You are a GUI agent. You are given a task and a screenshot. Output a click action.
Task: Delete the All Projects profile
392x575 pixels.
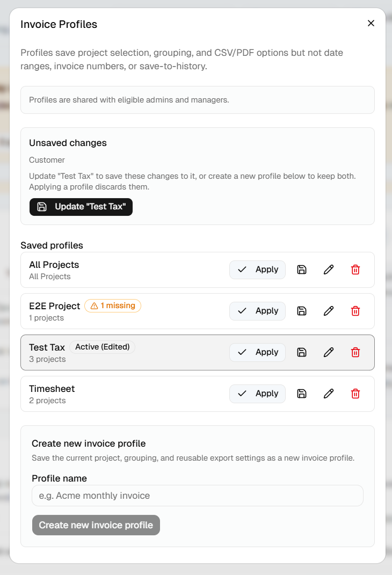pyautogui.click(x=355, y=270)
